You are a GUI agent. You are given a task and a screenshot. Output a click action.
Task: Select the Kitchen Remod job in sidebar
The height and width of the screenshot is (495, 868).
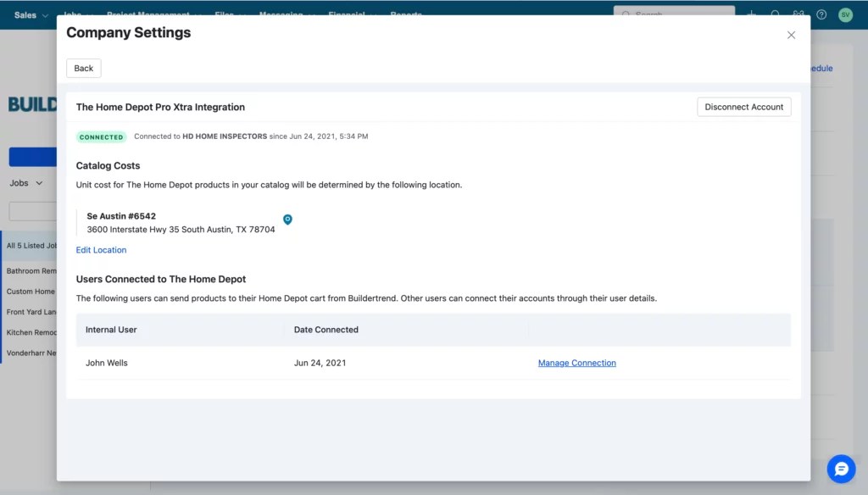coord(31,332)
